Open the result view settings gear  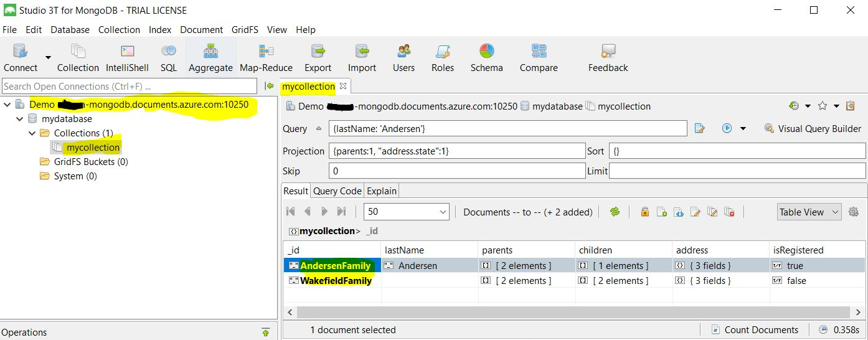tap(854, 212)
